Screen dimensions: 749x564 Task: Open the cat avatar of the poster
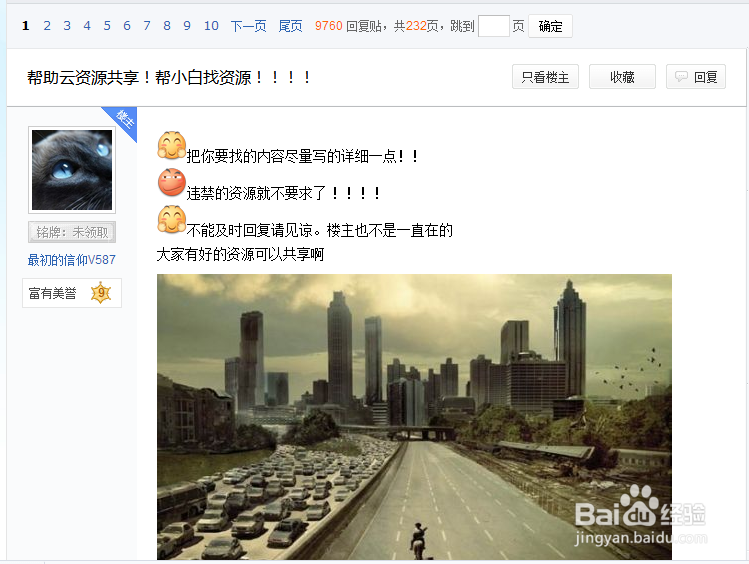(x=72, y=170)
